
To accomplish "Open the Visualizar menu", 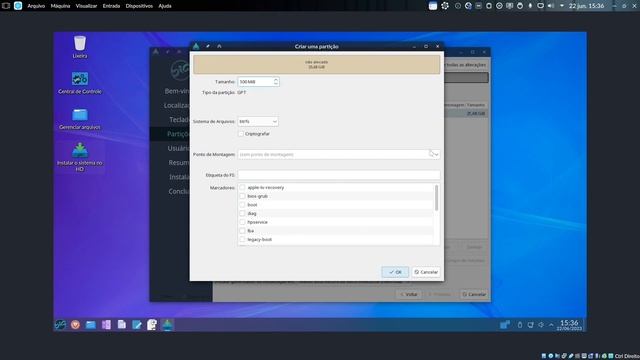I will [86, 6].
